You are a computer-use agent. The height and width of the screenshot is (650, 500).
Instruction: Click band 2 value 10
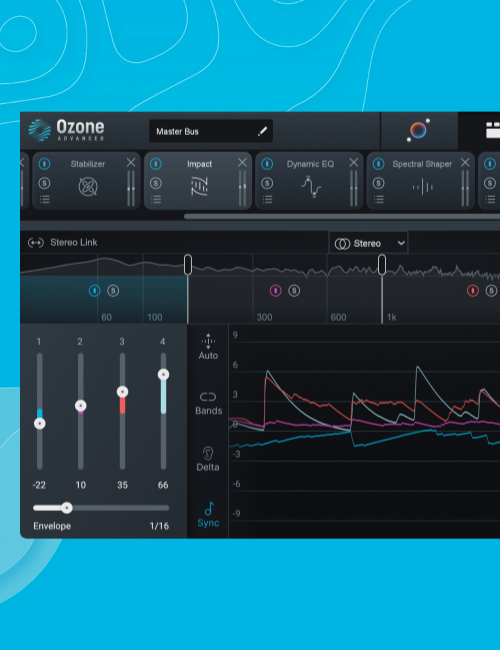[x=80, y=485]
